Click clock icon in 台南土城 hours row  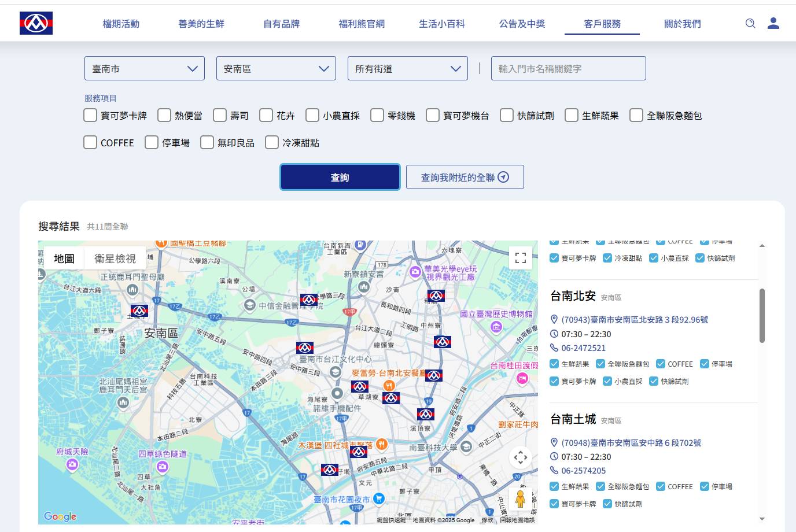tap(554, 456)
